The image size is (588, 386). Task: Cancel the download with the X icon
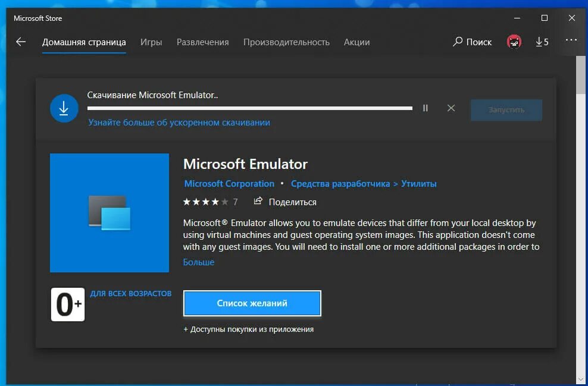451,108
